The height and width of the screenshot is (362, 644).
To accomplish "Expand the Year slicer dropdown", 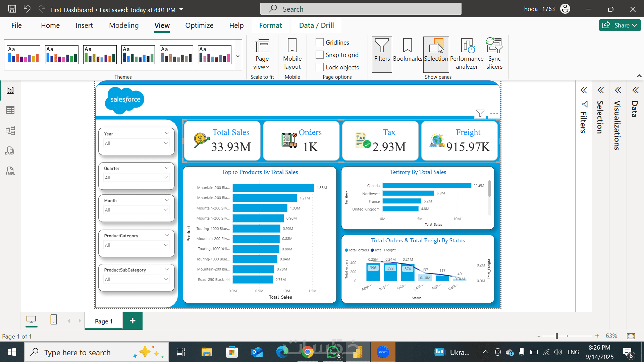I will click(166, 143).
